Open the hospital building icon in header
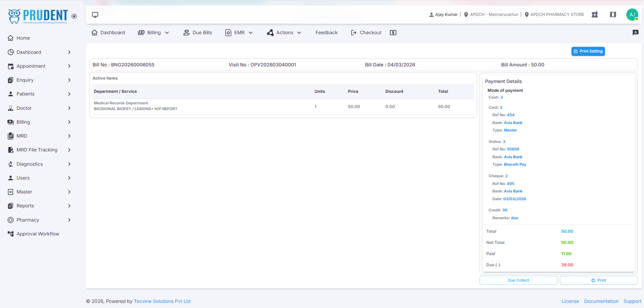644x308 pixels. pos(595,15)
